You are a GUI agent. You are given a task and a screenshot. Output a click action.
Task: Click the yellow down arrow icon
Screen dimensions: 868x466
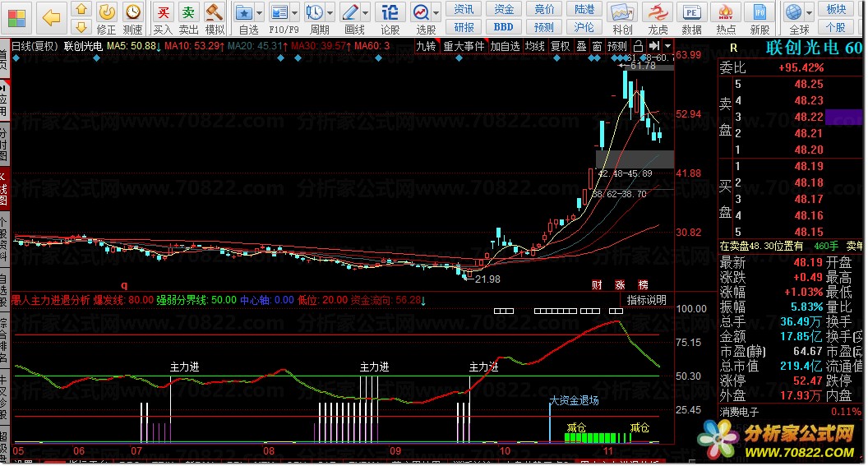pyautogui.click(x=81, y=27)
